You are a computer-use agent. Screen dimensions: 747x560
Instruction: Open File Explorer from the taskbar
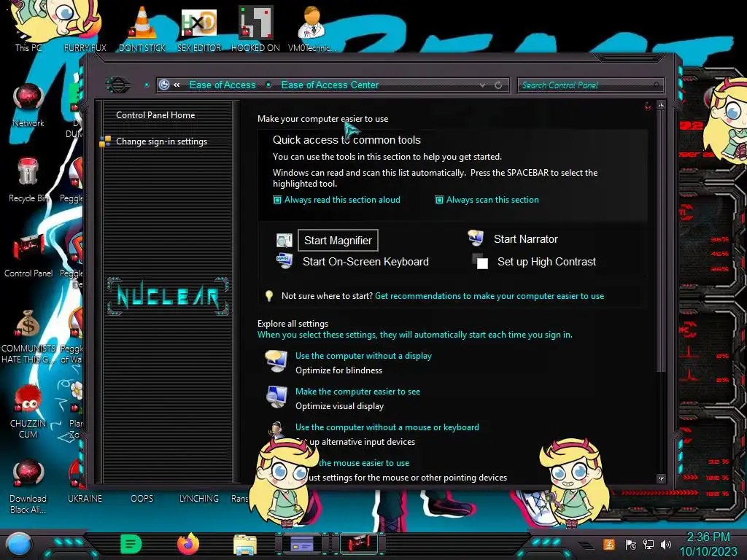click(245, 544)
